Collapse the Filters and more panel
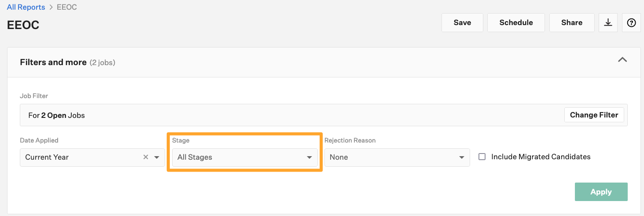This screenshot has height=216, width=644. (x=622, y=60)
